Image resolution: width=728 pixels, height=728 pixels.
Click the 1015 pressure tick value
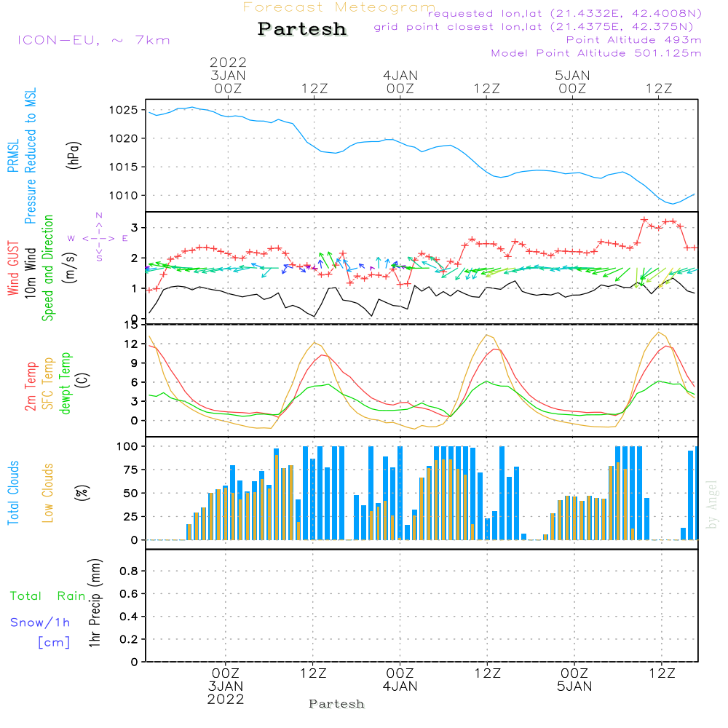(124, 167)
